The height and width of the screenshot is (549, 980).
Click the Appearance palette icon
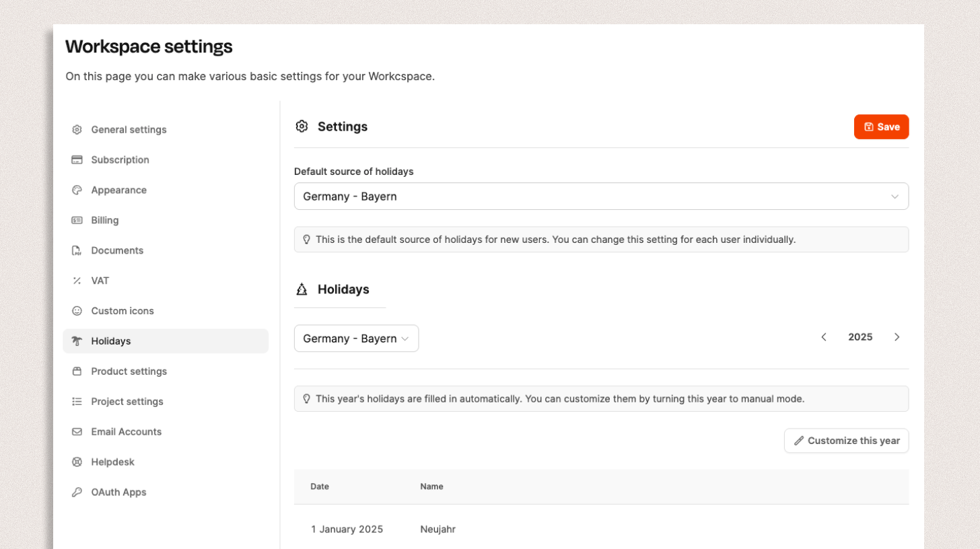point(77,190)
